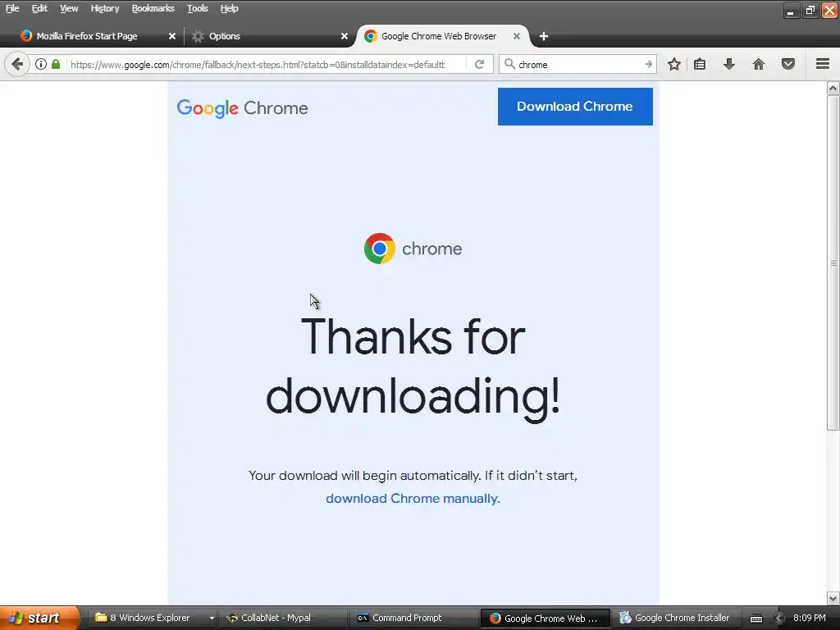Reload the current page
Screen dimensions: 840x630
pos(479,64)
